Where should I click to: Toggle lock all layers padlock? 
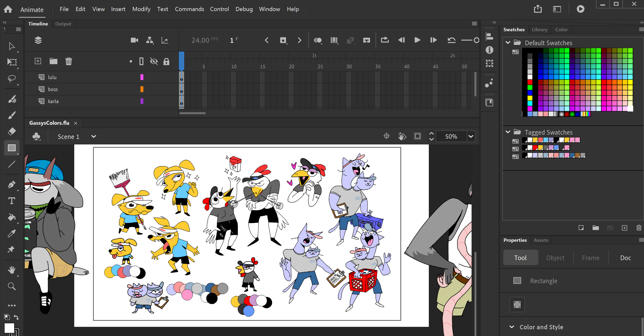166,61
